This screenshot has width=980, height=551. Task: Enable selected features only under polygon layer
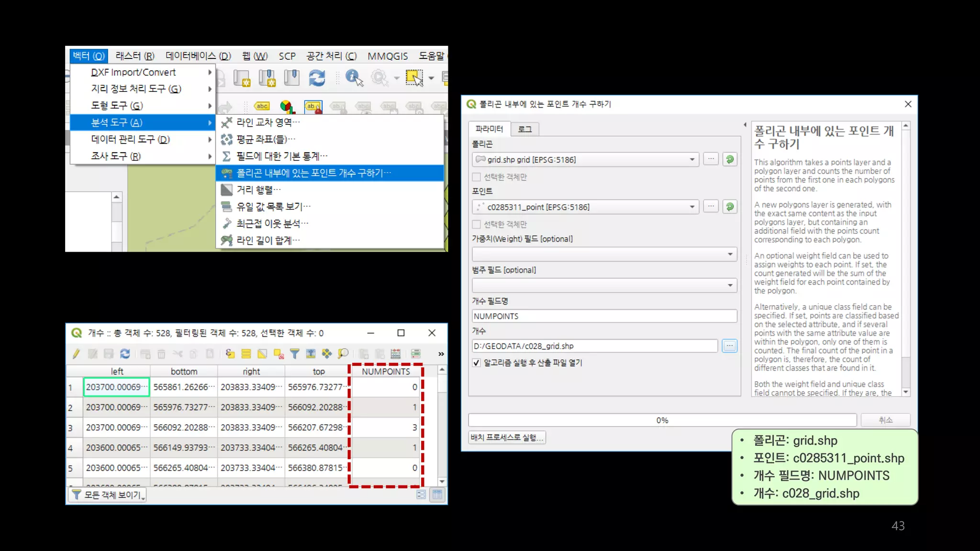coord(477,177)
